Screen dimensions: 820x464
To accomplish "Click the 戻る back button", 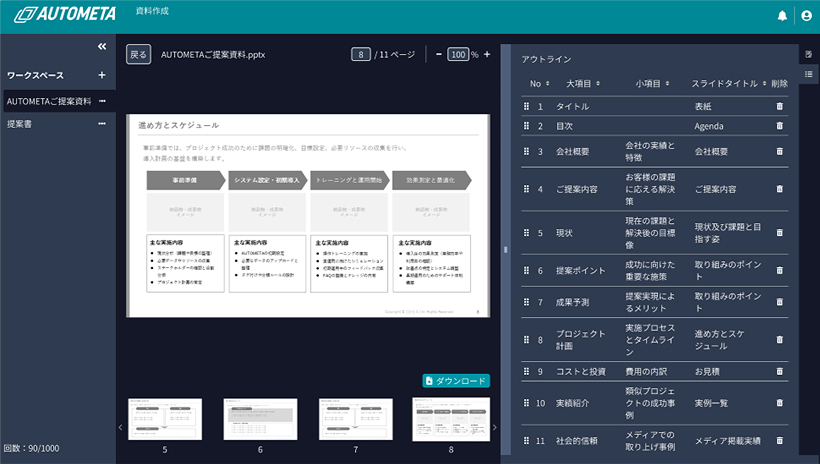I will tap(138, 55).
